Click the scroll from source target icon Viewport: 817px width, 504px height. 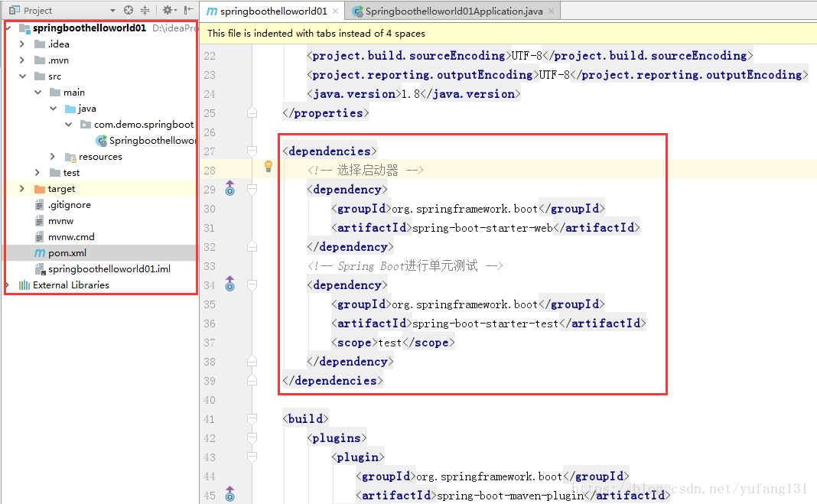[129, 10]
